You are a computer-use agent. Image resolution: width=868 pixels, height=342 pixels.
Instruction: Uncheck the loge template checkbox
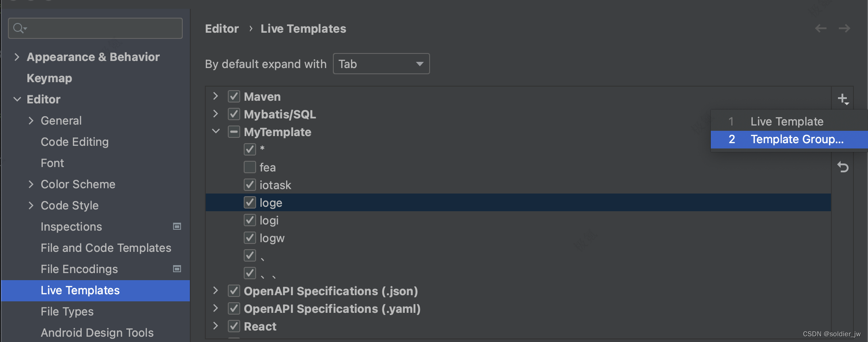[250, 203]
